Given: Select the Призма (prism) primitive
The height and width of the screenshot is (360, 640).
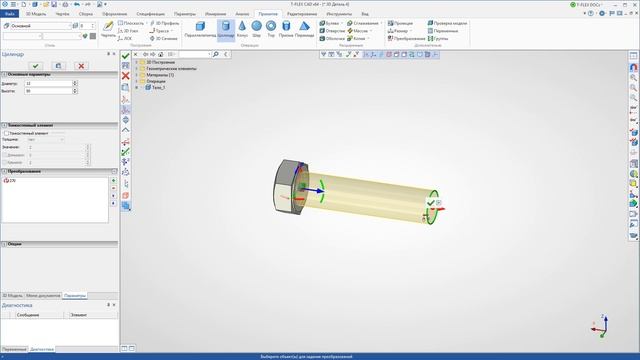Looking at the screenshot, I should click(286, 29).
